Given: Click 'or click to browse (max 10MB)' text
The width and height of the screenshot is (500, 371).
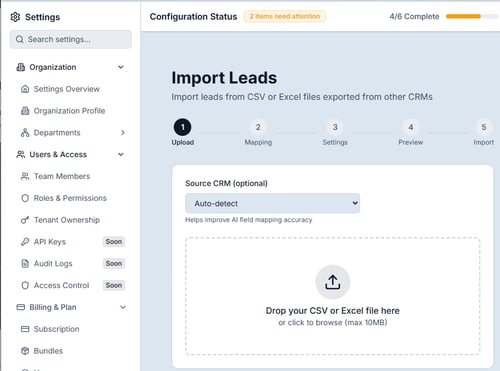Looking at the screenshot, I should coord(333,323).
